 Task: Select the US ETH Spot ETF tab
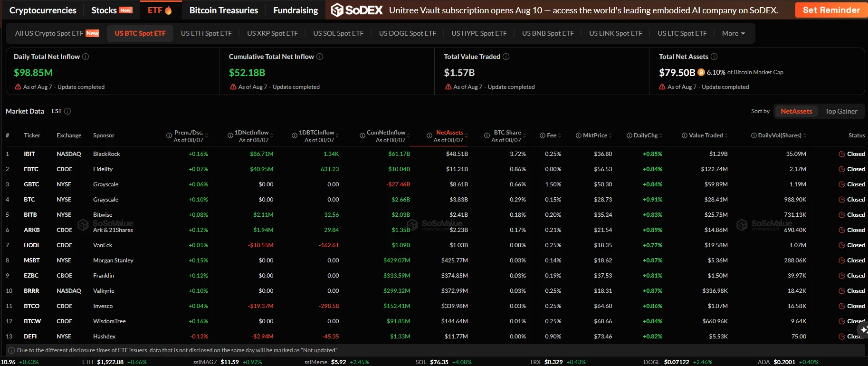[206, 33]
